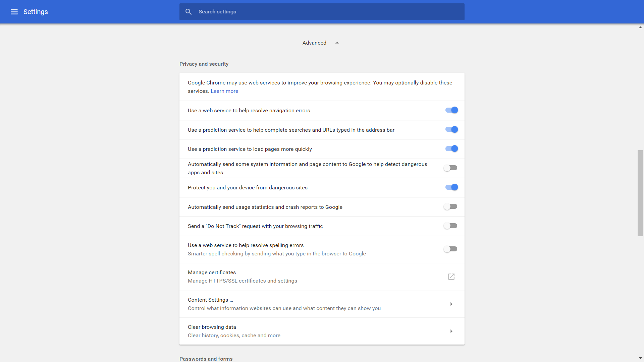The width and height of the screenshot is (644, 362).
Task: Click the Learn more link
Action: pyautogui.click(x=224, y=91)
